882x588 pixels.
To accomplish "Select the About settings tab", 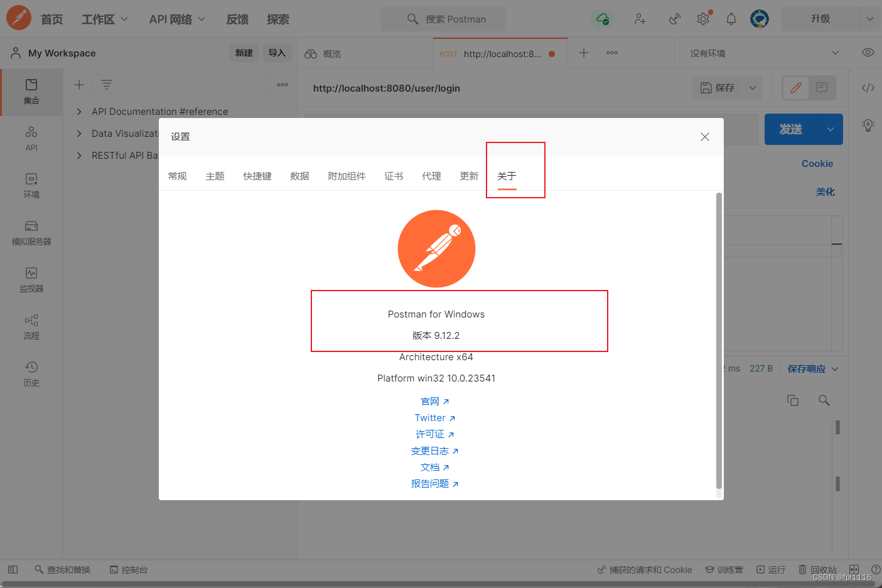I will (507, 176).
